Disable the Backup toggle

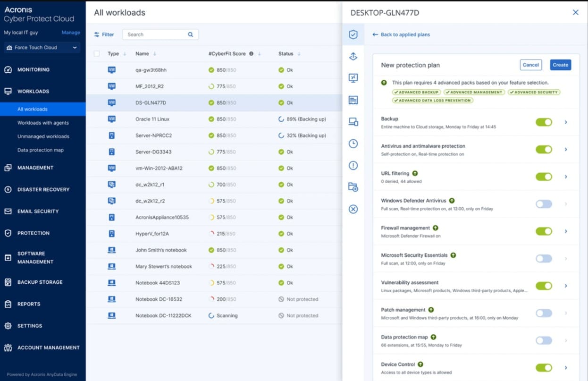click(x=544, y=122)
